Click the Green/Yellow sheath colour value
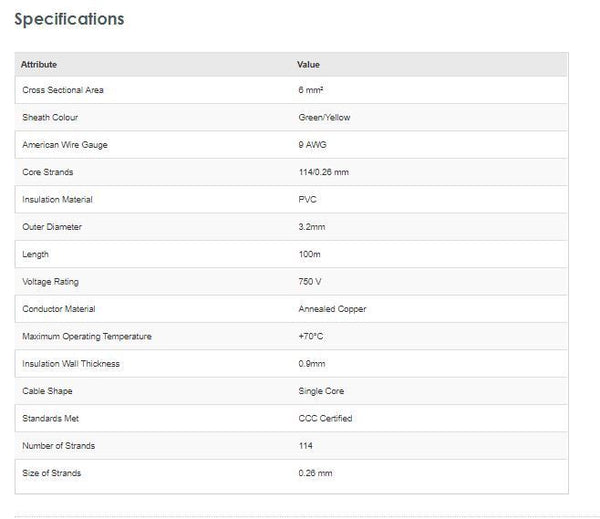The width and height of the screenshot is (600, 519). tap(324, 117)
